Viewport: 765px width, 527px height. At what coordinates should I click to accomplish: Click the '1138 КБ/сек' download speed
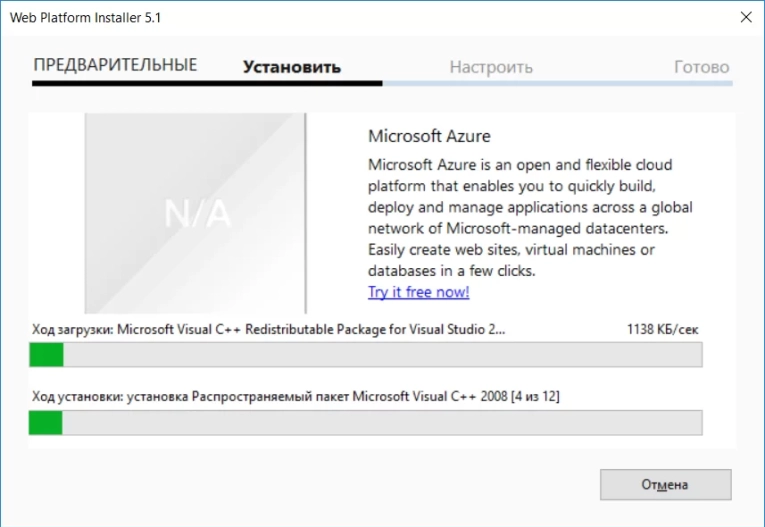click(x=663, y=329)
